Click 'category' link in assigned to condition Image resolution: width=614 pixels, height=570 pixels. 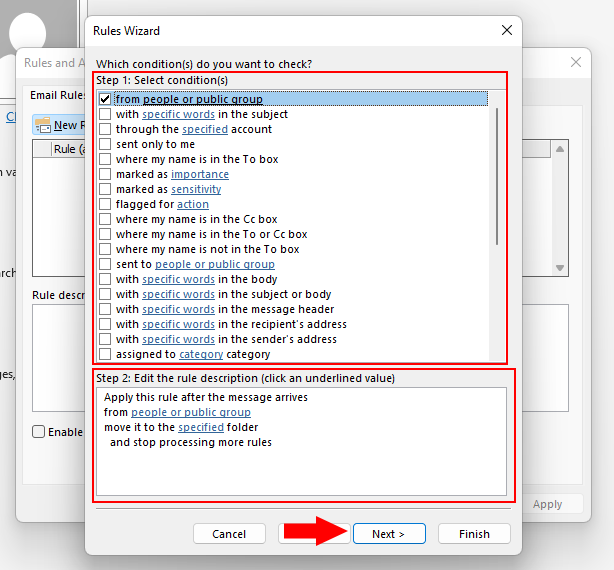click(201, 354)
